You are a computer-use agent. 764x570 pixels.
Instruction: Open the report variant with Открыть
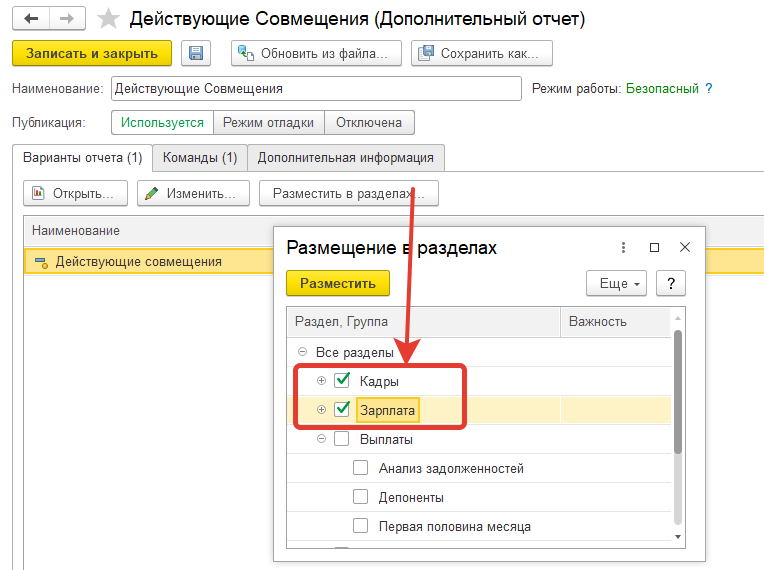[x=76, y=193]
